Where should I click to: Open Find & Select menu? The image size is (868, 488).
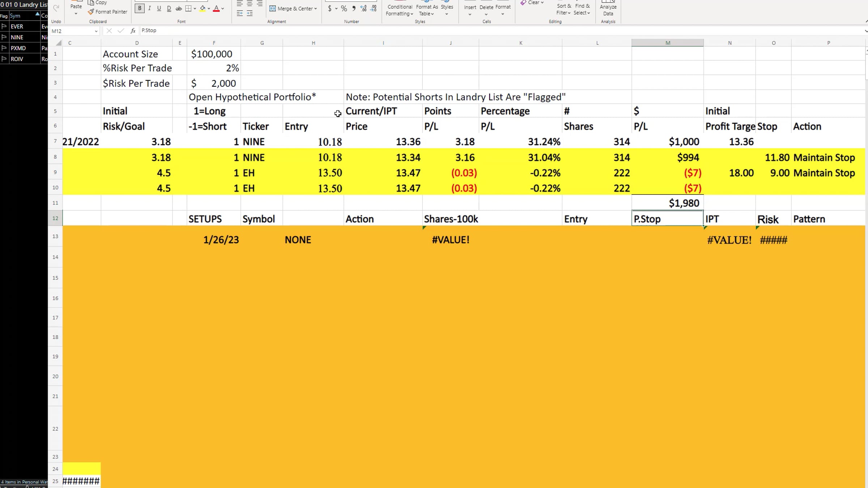coord(582,9)
